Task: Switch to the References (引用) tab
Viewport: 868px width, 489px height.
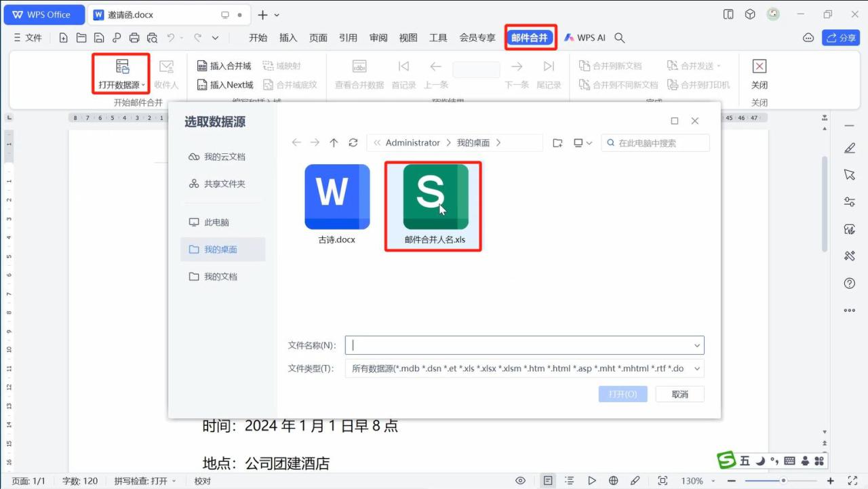Action: 348,38
